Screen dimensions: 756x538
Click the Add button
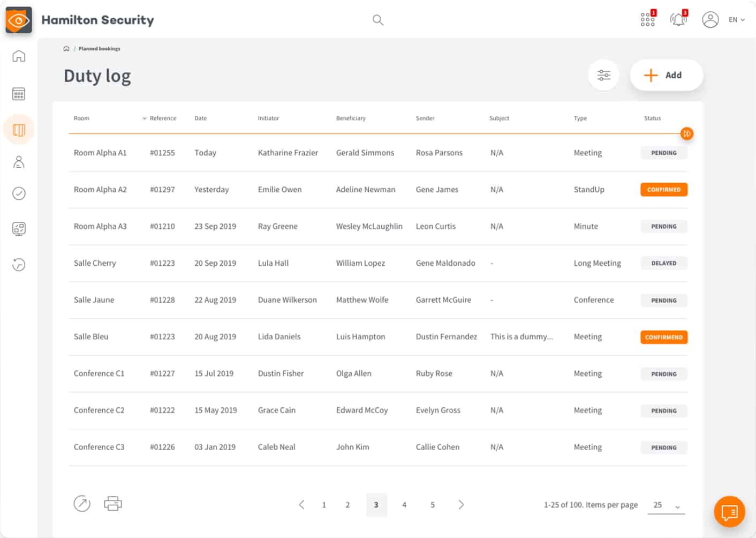point(666,75)
